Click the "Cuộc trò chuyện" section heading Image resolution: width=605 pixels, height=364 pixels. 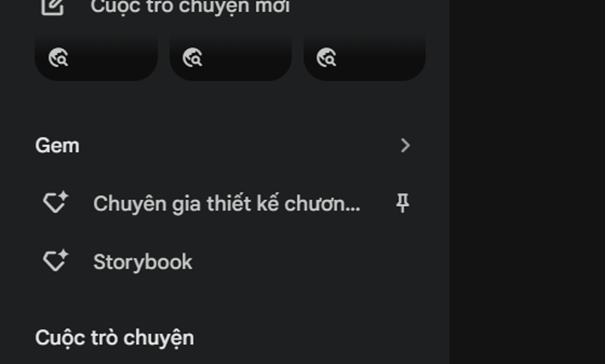tap(115, 338)
